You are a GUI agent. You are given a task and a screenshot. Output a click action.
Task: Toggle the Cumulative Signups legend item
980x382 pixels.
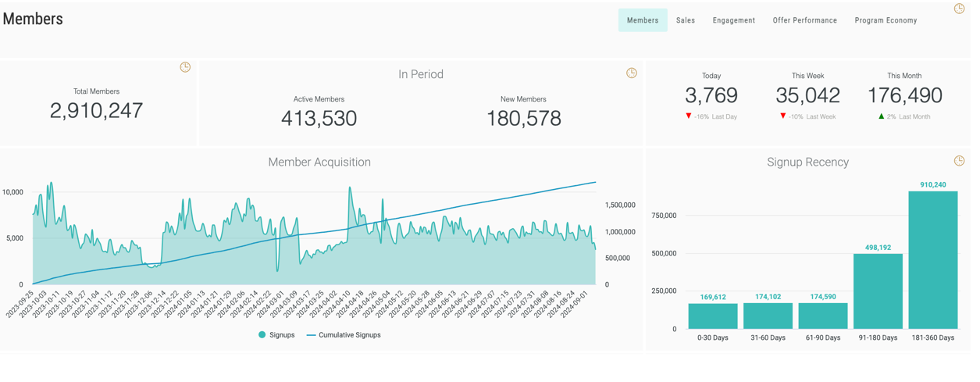click(x=343, y=335)
